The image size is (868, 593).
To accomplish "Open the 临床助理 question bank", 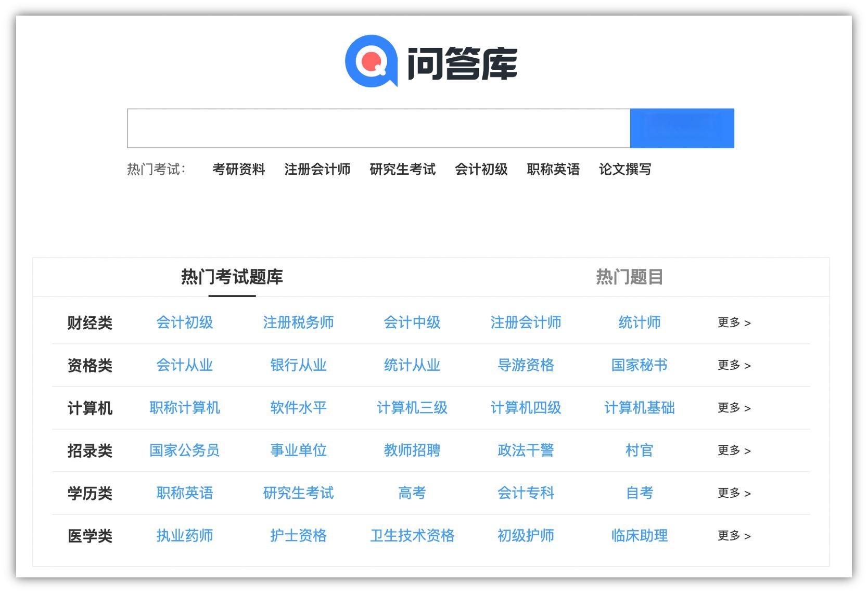I will point(640,536).
